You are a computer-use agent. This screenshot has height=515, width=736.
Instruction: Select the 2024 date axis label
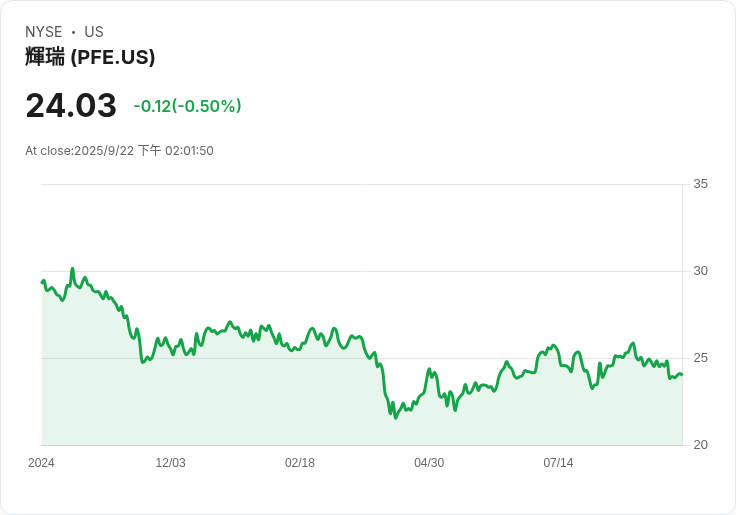[41, 463]
